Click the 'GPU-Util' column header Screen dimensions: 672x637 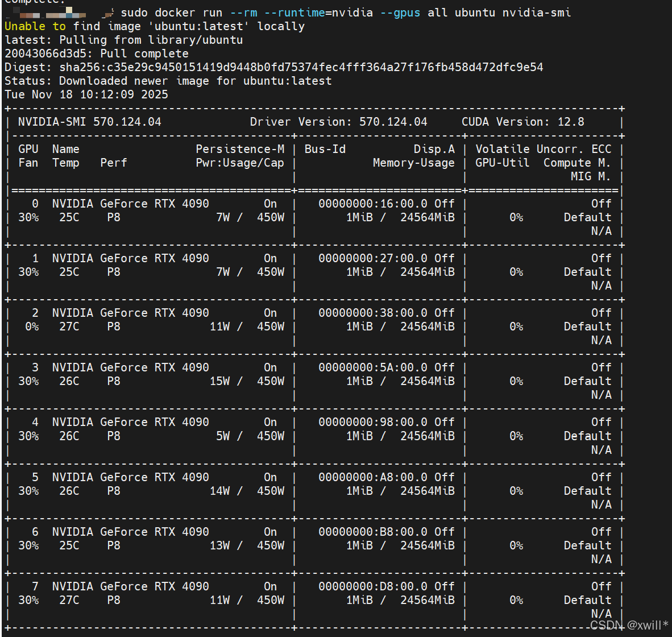pyautogui.click(x=502, y=163)
